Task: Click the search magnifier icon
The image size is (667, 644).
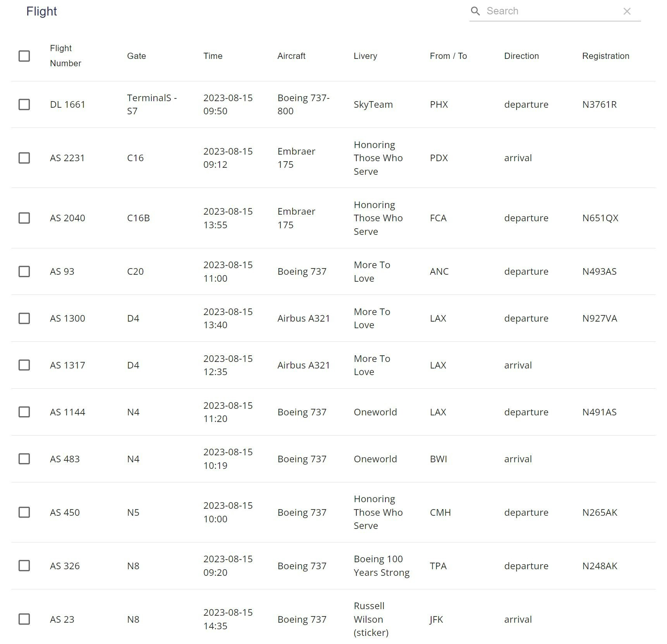Action: (x=475, y=11)
